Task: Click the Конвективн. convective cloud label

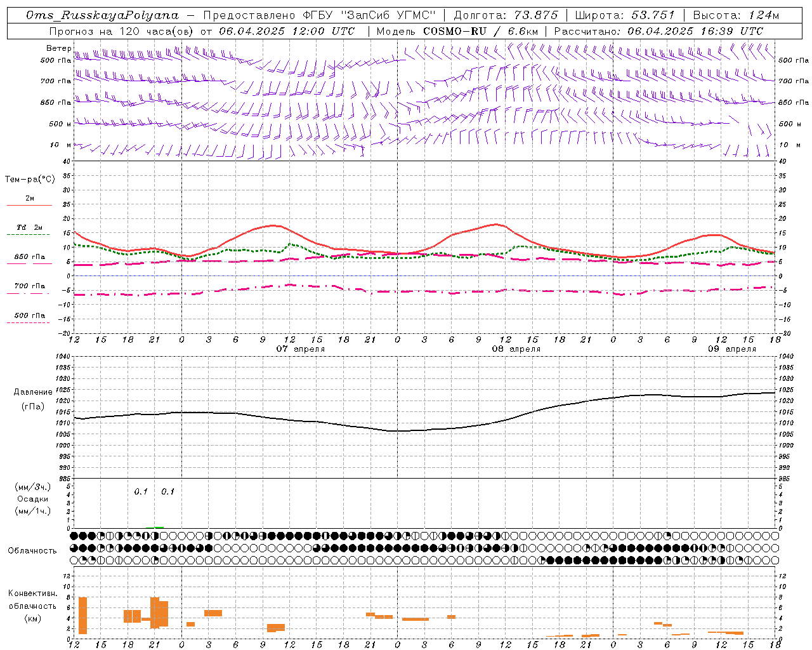Action: [33, 594]
